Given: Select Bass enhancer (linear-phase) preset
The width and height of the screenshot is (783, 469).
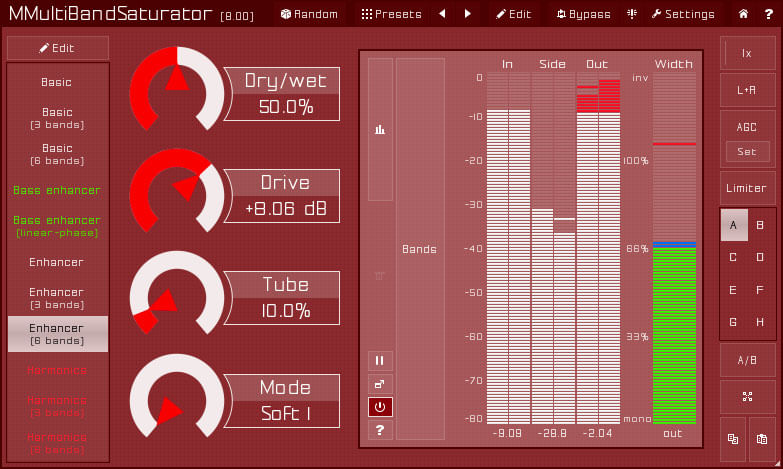Looking at the screenshot, I should [56, 226].
